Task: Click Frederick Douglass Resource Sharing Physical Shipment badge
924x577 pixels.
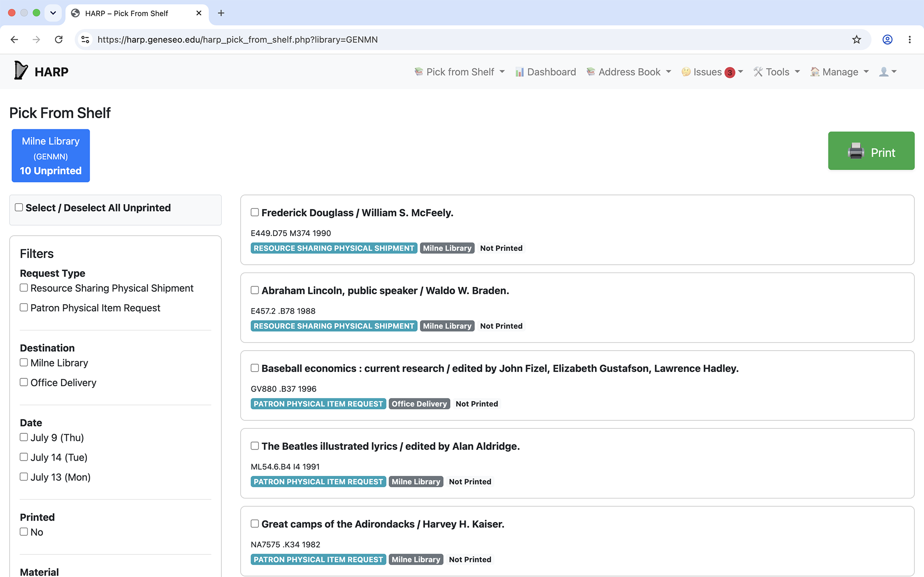Action: (x=334, y=248)
